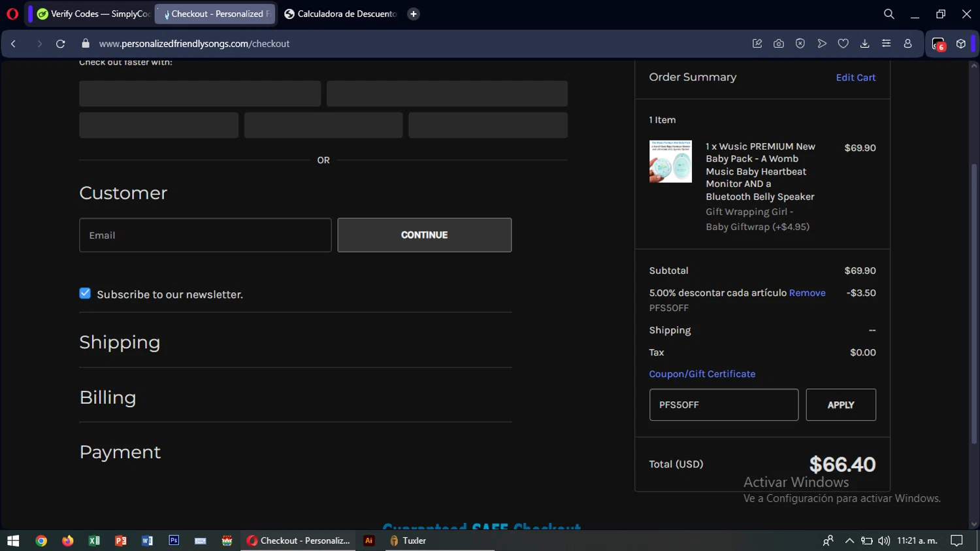
Task: Launch Chrome from the taskbar
Action: click(41, 541)
